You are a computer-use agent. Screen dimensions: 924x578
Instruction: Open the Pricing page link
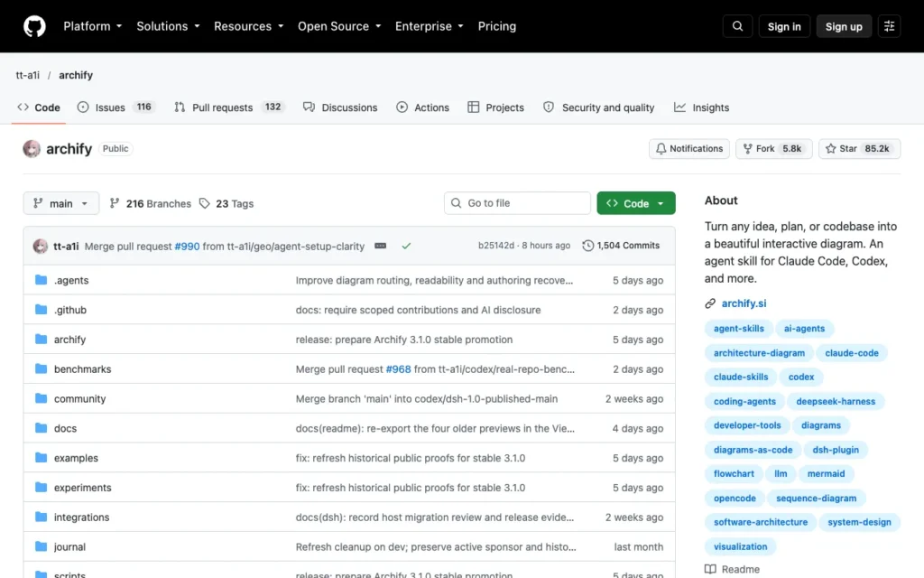[x=497, y=26]
